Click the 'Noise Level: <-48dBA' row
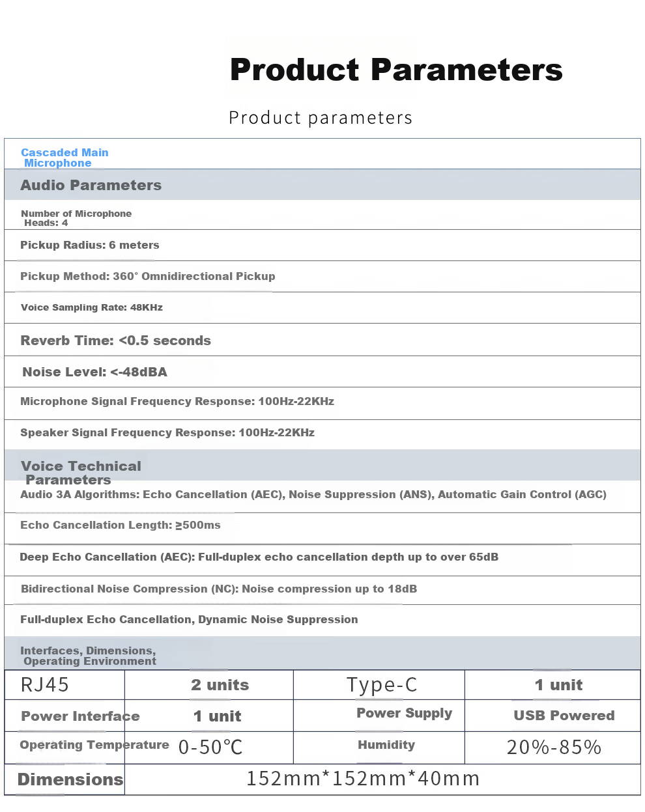The image size is (645, 812). pos(322,372)
